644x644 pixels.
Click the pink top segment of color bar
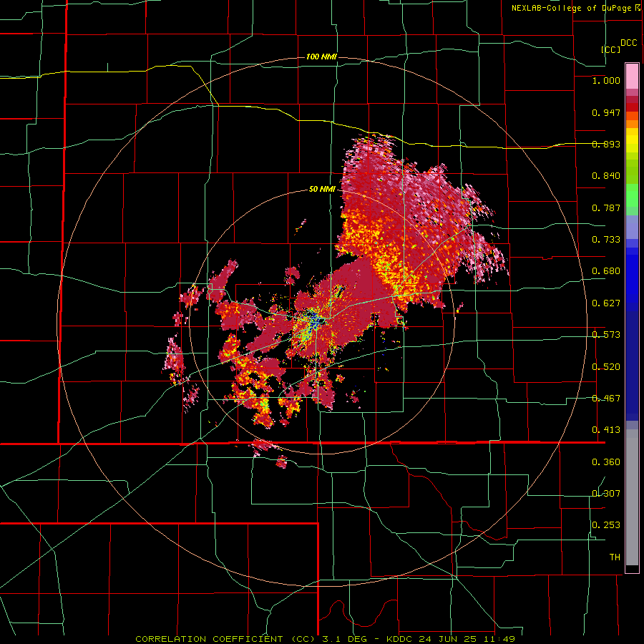pyautogui.click(x=632, y=77)
